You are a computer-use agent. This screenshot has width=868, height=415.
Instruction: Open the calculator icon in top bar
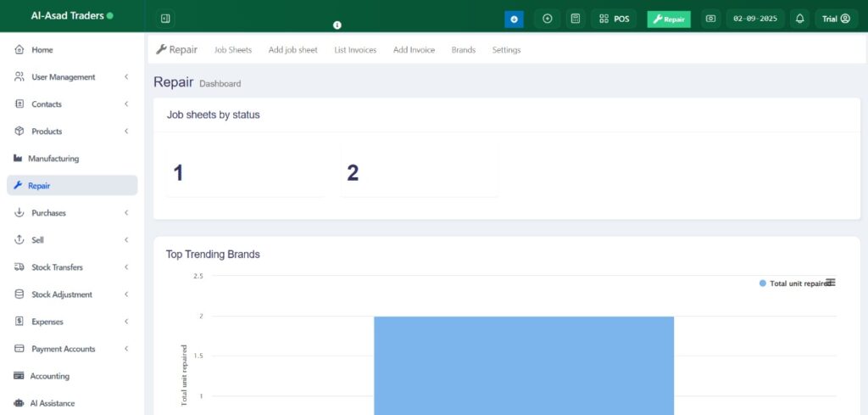pyautogui.click(x=576, y=19)
